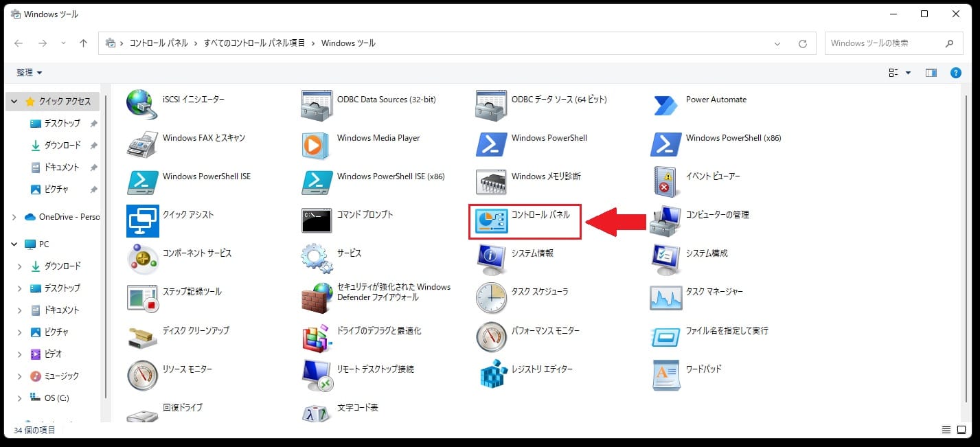This screenshot has height=447, width=980.
Task: Open Windows Defender ファイアウォール icon
Action: pyautogui.click(x=317, y=297)
